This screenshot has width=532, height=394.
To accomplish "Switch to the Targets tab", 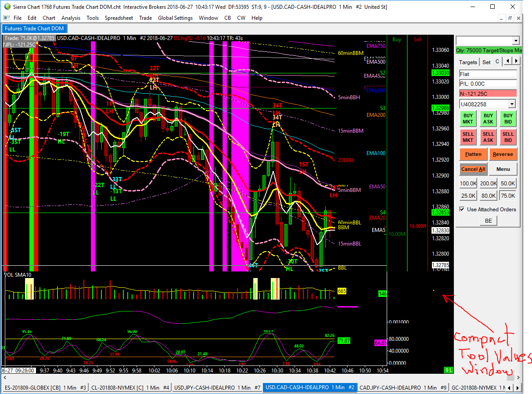I will [468, 62].
